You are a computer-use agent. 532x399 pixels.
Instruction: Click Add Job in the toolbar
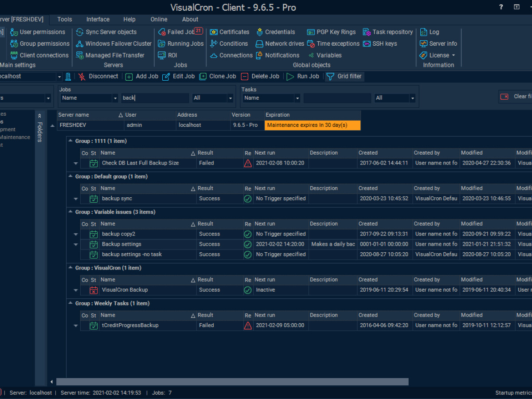(x=141, y=76)
